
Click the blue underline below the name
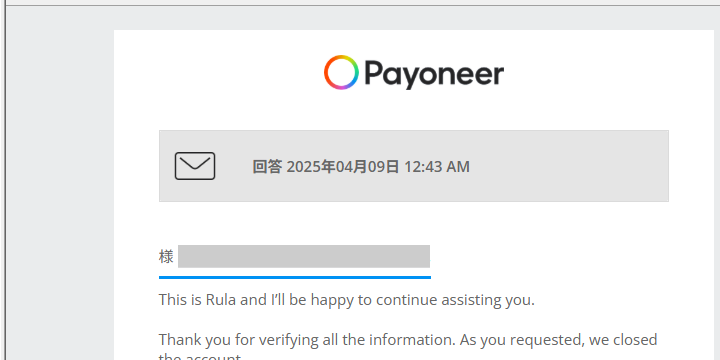[295, 277]
